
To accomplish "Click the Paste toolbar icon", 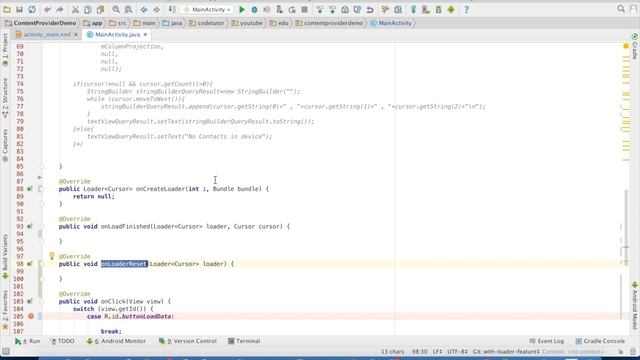I will click(100, 9).
